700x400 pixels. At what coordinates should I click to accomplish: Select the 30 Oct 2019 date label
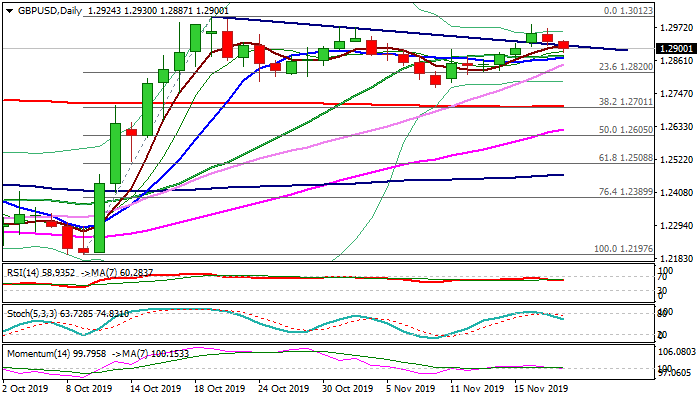tap(348, 389)
